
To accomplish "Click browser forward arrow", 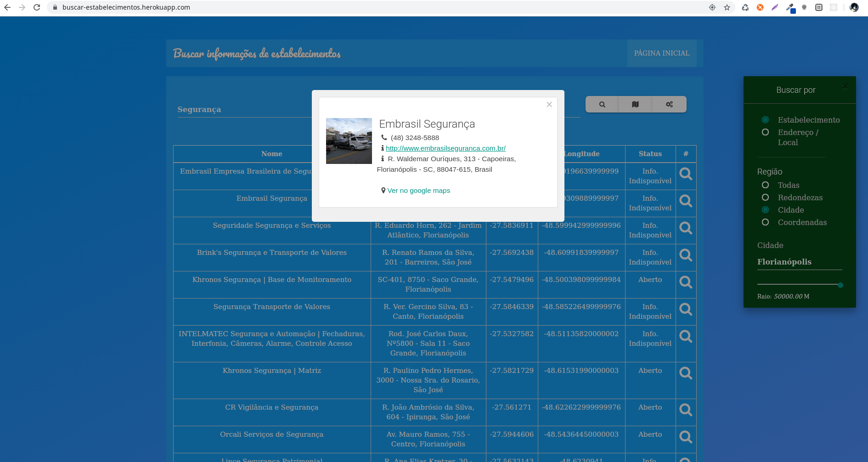I will [x=22, y=7].
